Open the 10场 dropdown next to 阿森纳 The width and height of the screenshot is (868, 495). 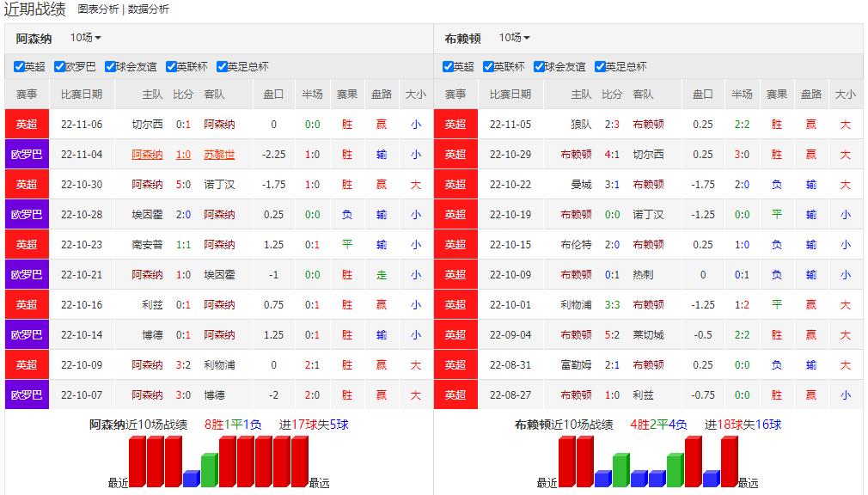(83, 38)
